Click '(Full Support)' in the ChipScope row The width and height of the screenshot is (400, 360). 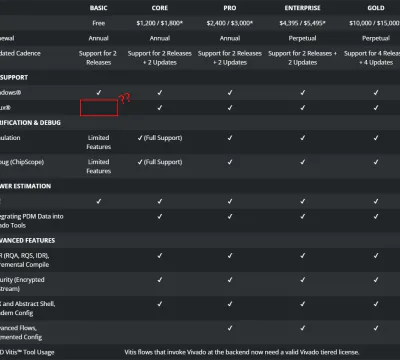point(163,162)
